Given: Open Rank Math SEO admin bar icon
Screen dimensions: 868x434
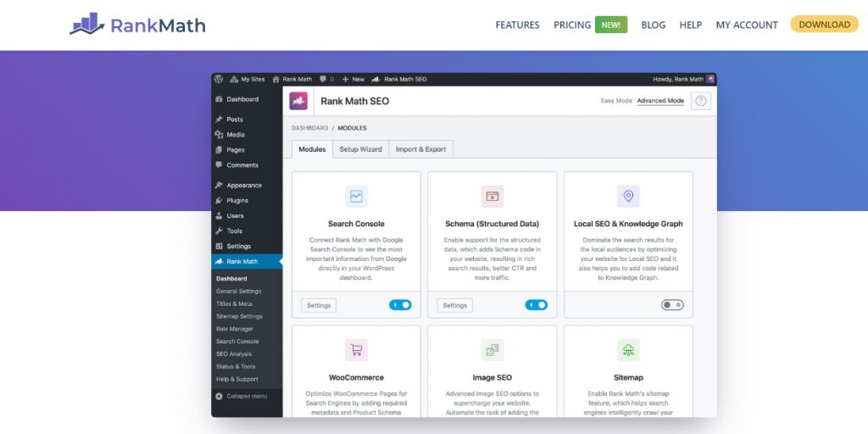Looking at the screenshot, I should pos(376,79).
